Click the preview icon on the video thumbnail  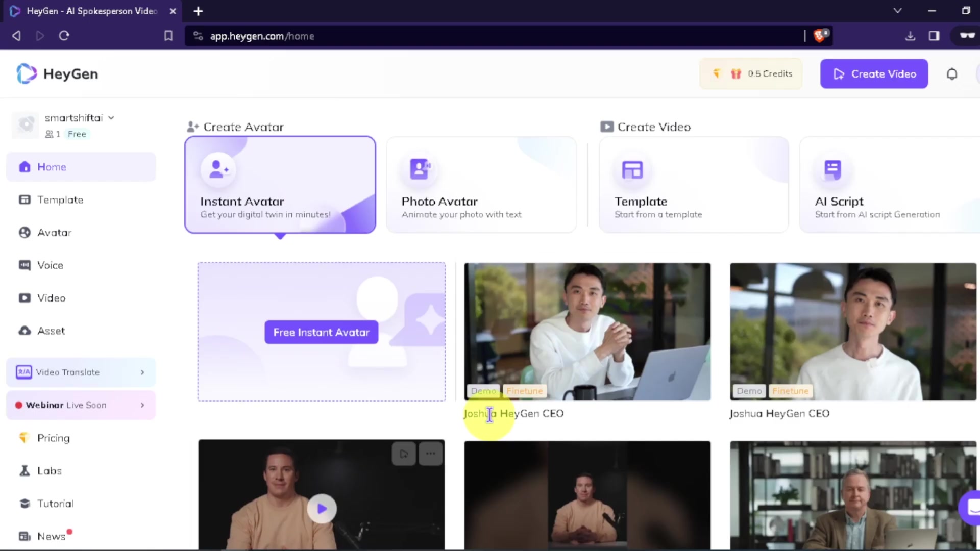click(x=404, y=454)
